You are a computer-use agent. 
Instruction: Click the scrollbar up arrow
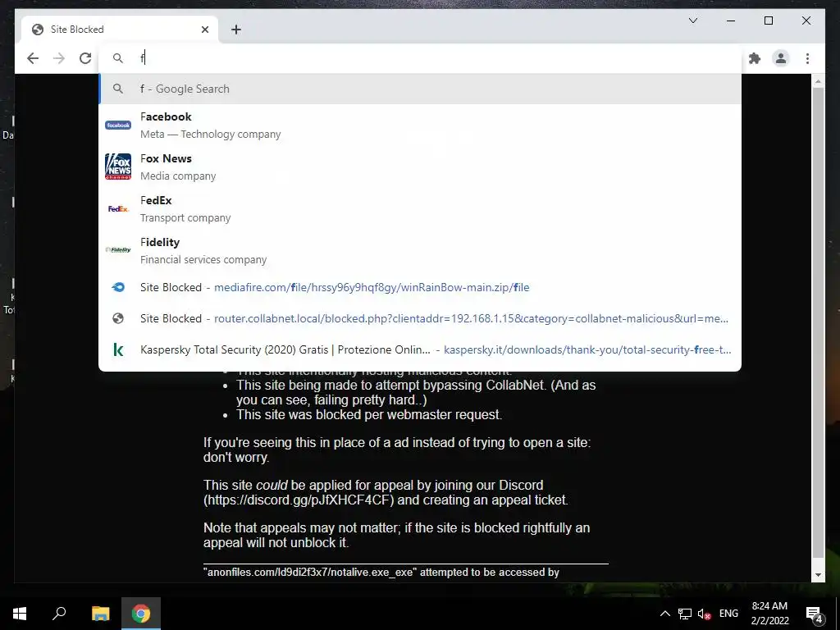pos(818,81)
